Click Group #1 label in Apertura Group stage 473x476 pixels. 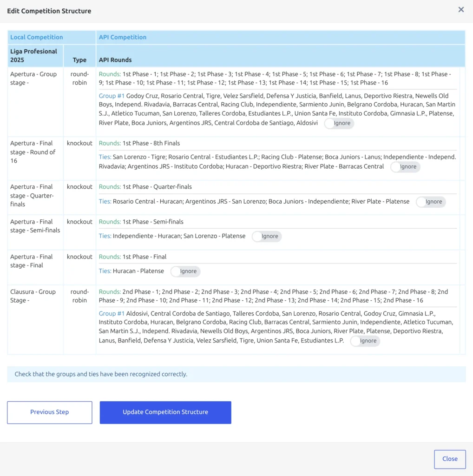coord(112,96)
